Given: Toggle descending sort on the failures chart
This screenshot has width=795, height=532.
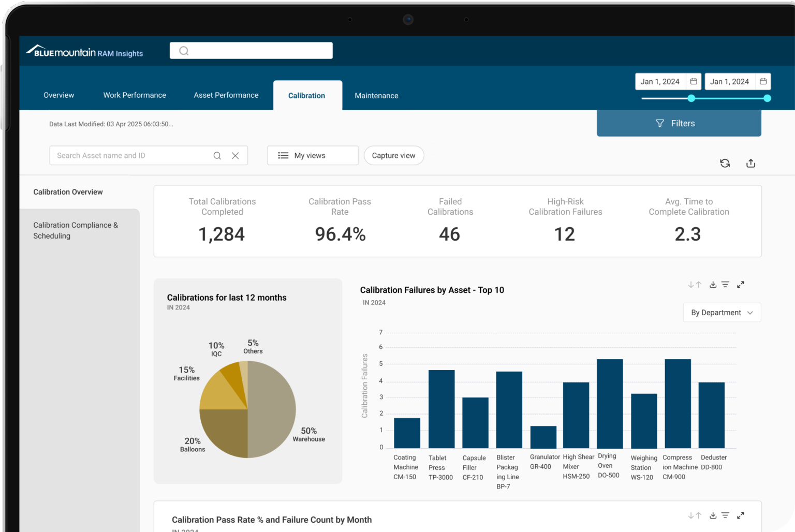Looking at the screenshot, I should point(692,284).
